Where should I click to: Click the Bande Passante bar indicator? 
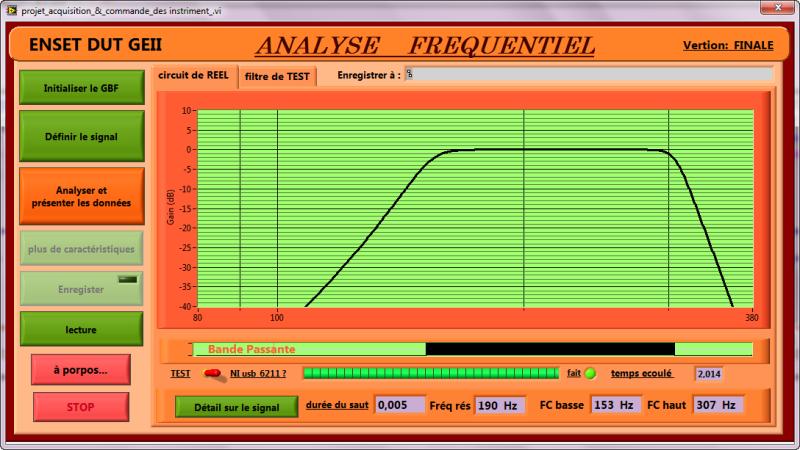point(472,349)
